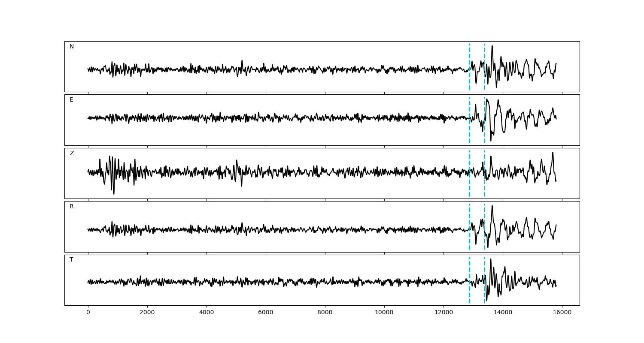Screen dimensions: 644x343
Task: Click the N component label
Action: point(72,47)
